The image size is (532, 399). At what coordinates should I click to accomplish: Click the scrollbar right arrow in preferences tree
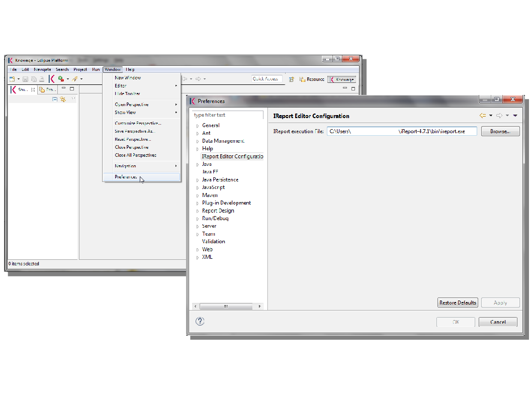pos(259,307)
